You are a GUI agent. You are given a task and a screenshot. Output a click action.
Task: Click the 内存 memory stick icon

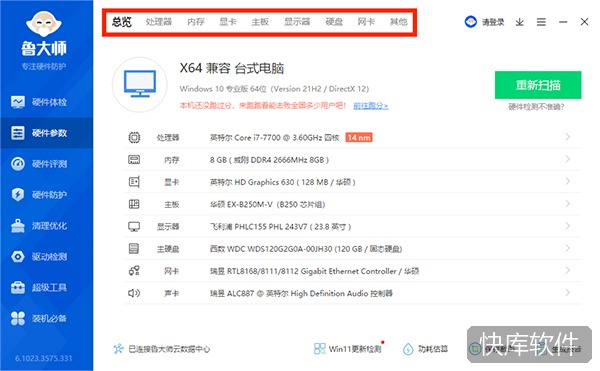pyautogui.click(x=134, y=159)
